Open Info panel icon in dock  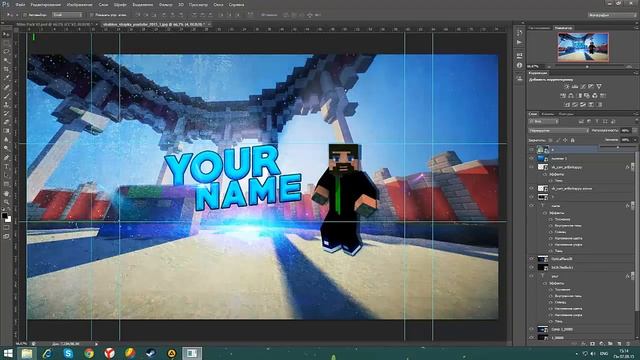tap(519, 65)
